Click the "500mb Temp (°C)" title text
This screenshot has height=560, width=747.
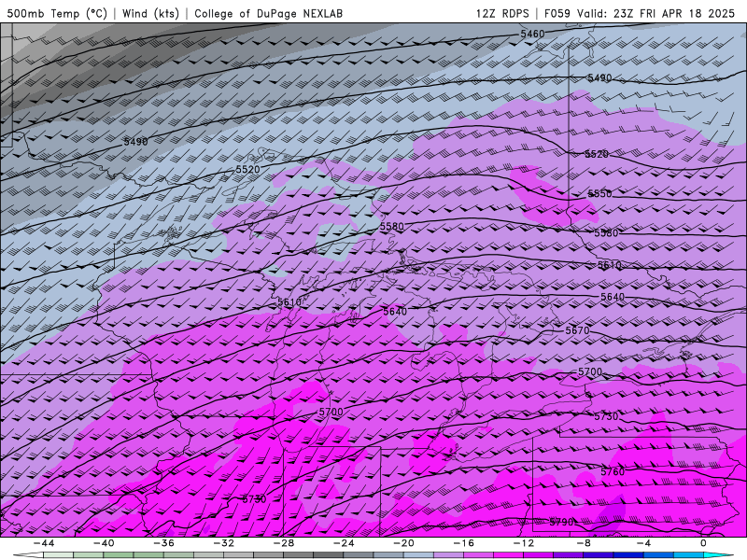click(x=57, y=13)
